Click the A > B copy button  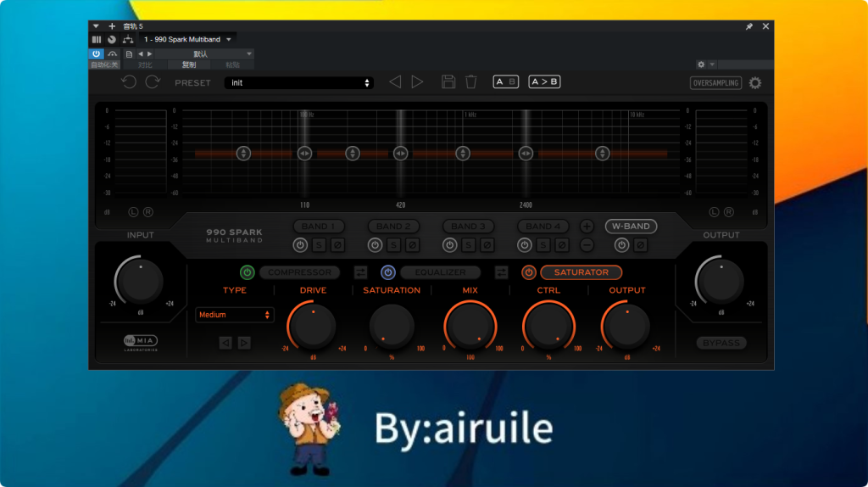coord(544,82)
